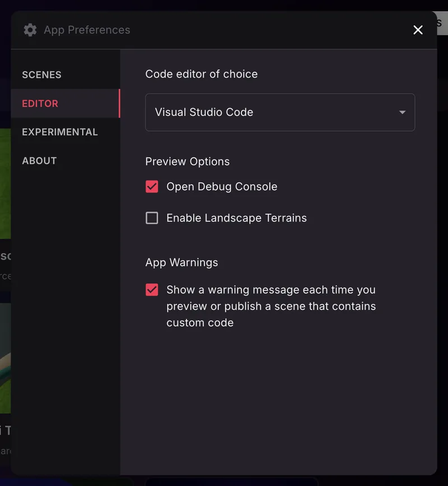Screen dimensions: 448x486
Task: Click the App Warnings heading
Action: pyautogui.click(x=182, y=262)
